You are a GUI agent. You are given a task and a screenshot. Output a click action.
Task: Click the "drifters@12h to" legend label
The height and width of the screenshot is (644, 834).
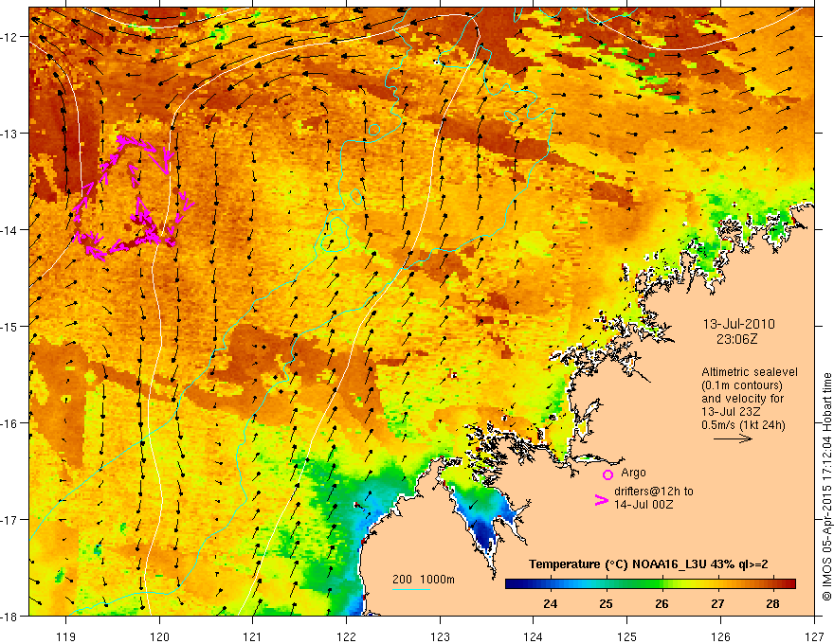(654, 491)
